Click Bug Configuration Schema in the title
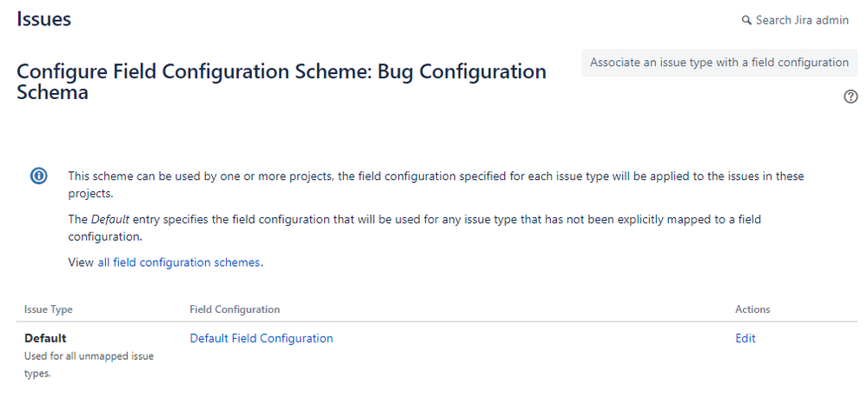Screen dimensions: 868x412 coord(282,82)
